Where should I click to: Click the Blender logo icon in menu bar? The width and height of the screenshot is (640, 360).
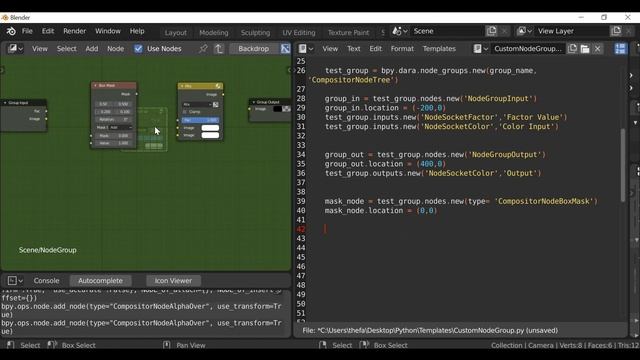pos(11,31)
